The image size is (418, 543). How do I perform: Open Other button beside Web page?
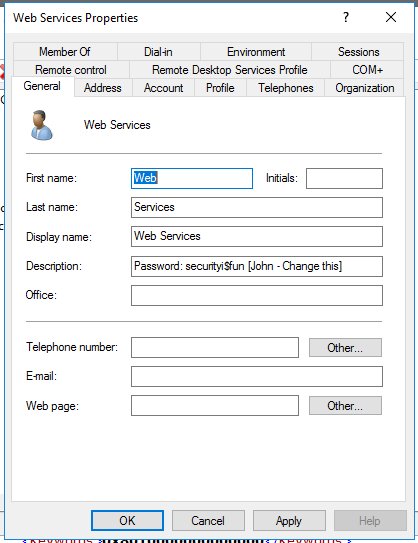coord(345,406)
